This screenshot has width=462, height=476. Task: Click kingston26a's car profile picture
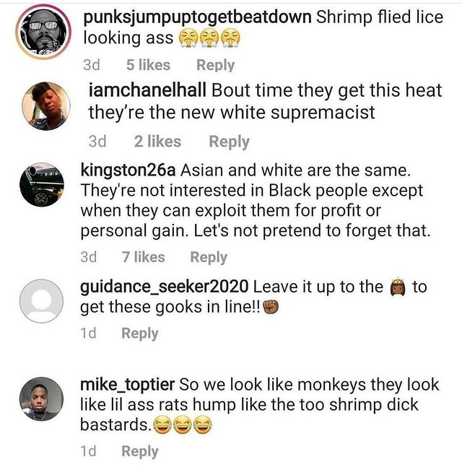click(x=42, y=185)
